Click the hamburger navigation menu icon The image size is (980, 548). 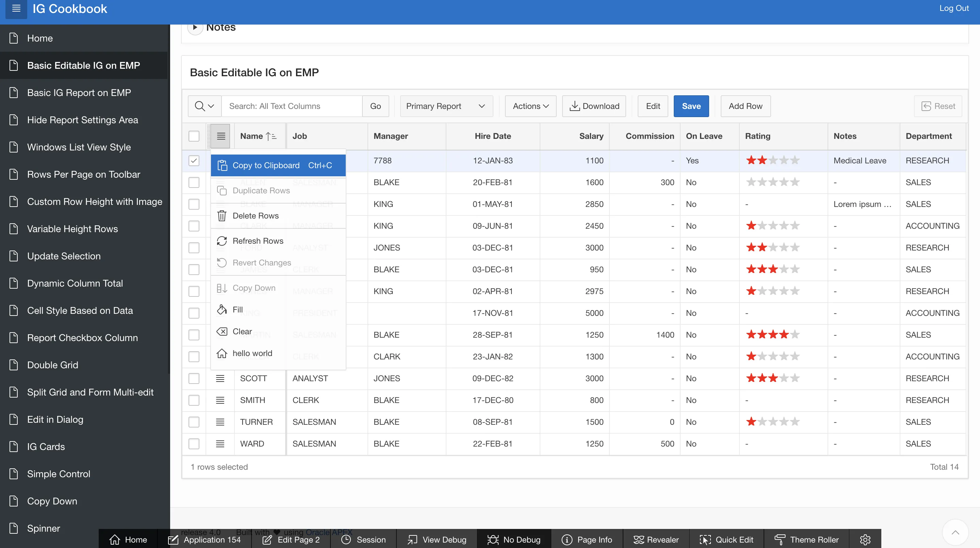[x=16, y=9]
